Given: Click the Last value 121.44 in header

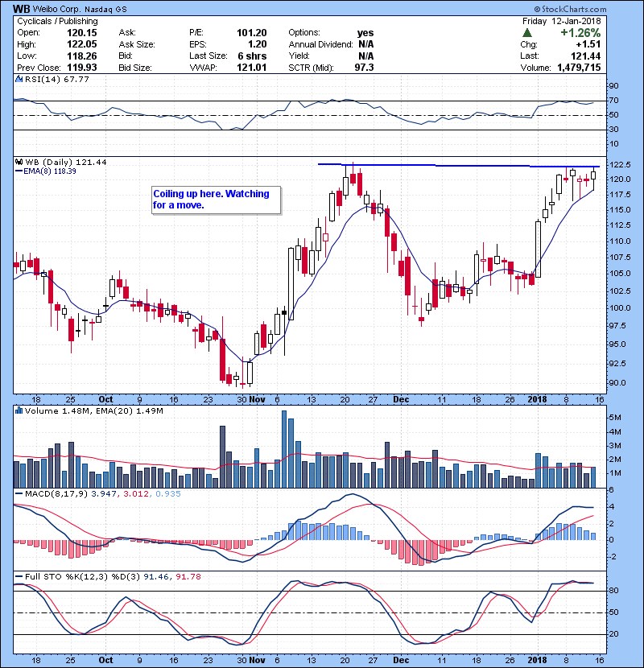Looking at the screenshot, I should tap(585, 56).
